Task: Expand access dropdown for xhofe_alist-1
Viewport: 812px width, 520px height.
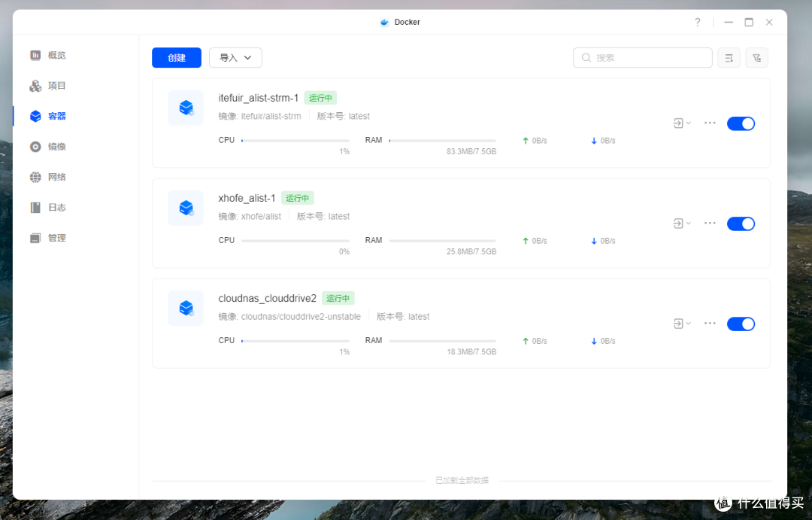Action: (x=682, y=224)
